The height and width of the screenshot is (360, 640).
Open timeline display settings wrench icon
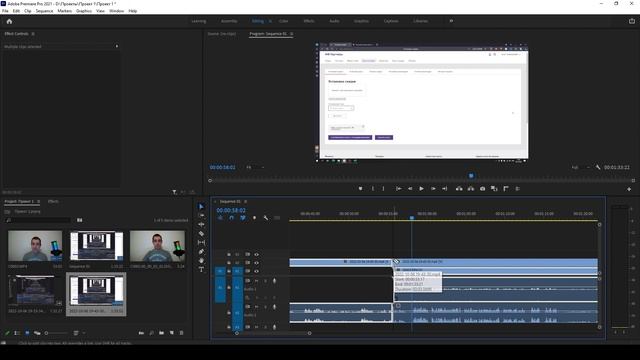click(266, 218)
